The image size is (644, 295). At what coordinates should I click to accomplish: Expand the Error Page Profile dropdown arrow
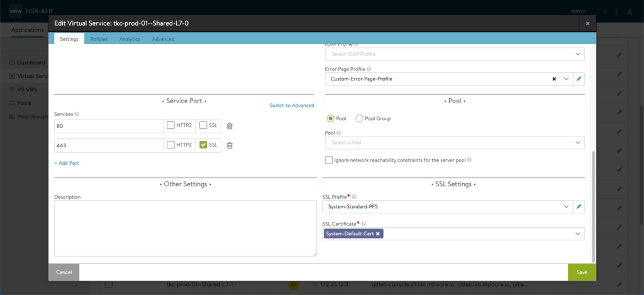pos(567,79)
